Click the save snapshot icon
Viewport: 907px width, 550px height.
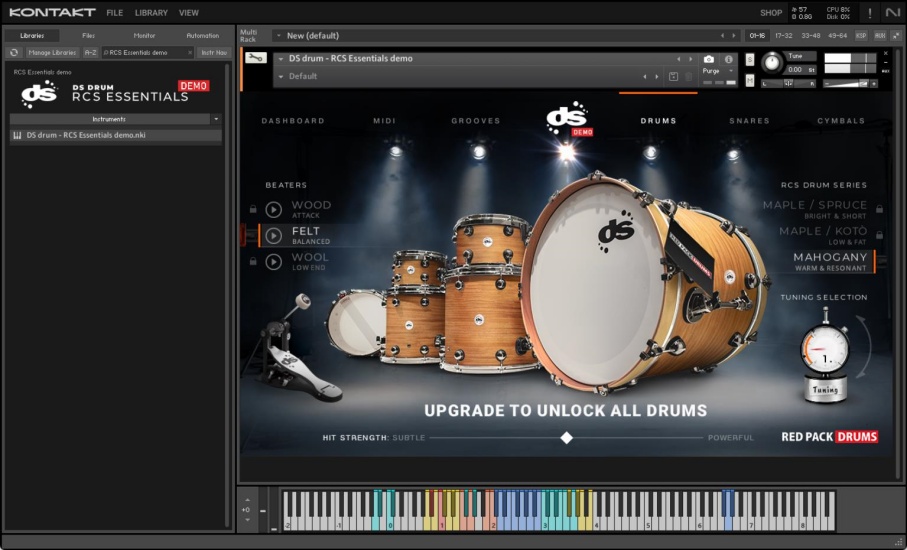click(x=673, y=76)
